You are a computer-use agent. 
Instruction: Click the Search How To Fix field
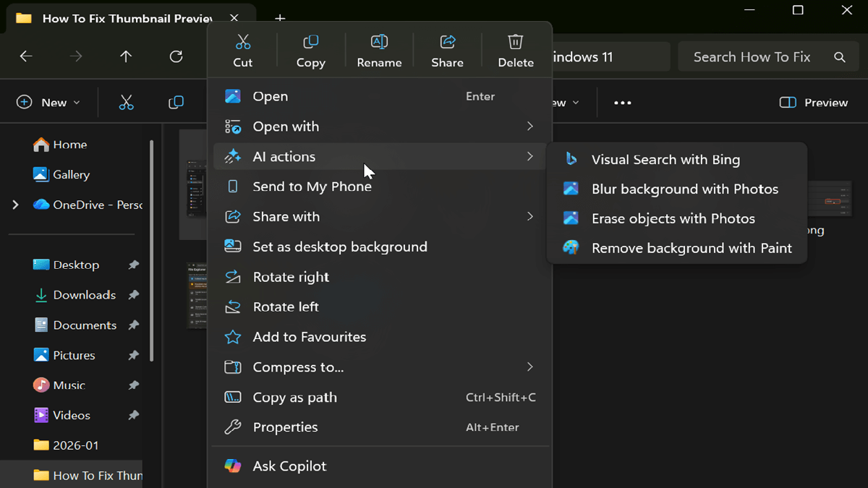click(x=752, y=56)
